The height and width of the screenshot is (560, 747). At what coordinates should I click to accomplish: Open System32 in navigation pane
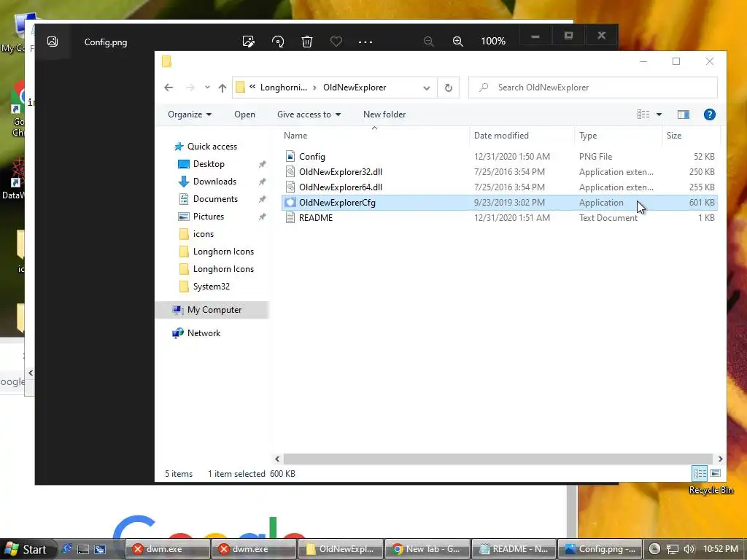(211, 286)
